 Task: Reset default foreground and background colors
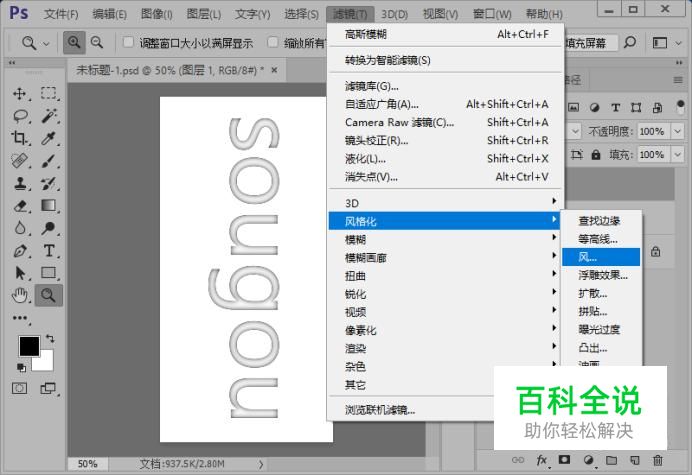point(21,367)
